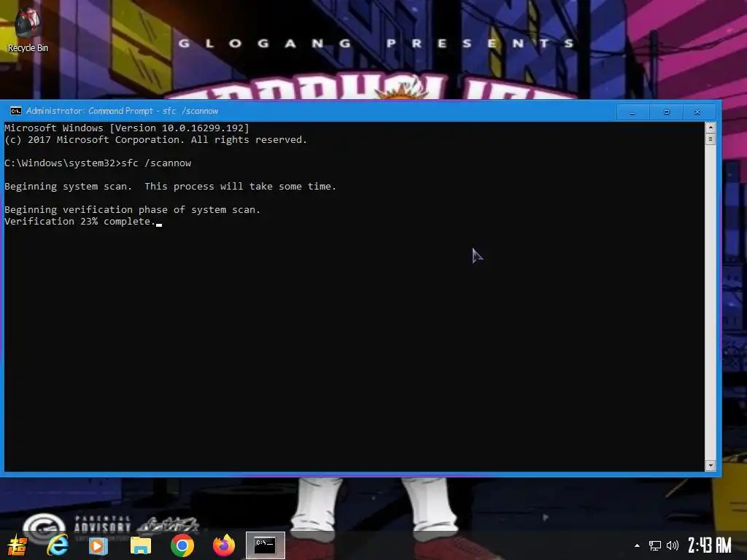The width and height of the screenshot is (747, 560).
Task: Open the media player taskbar icon
Action: pyautogui.click(x=98, y=545)
